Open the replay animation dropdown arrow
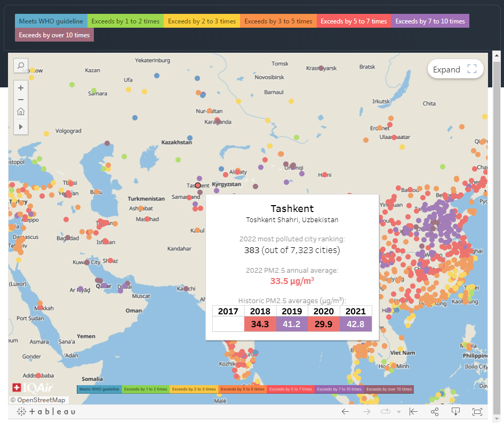Viewport: 504px width, 423px height. point(399,412)
